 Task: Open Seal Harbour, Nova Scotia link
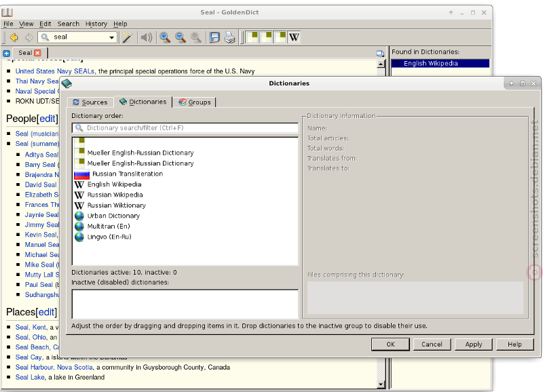[x=54, y=368]
